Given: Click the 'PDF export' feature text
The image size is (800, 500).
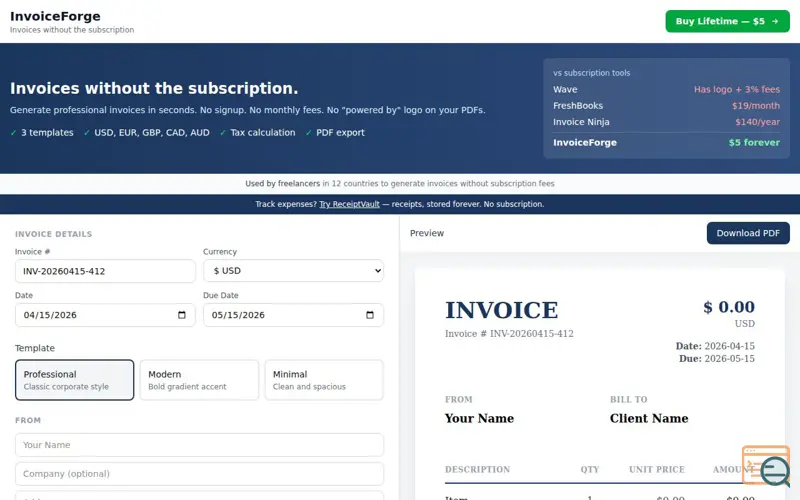Looking at the screenshot, I should click(340, 133).
